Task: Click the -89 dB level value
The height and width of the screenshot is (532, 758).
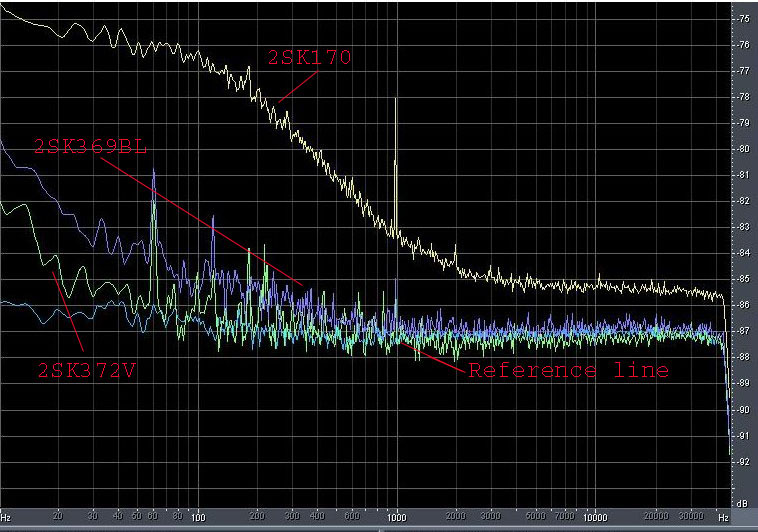Action: coord(743,383)
